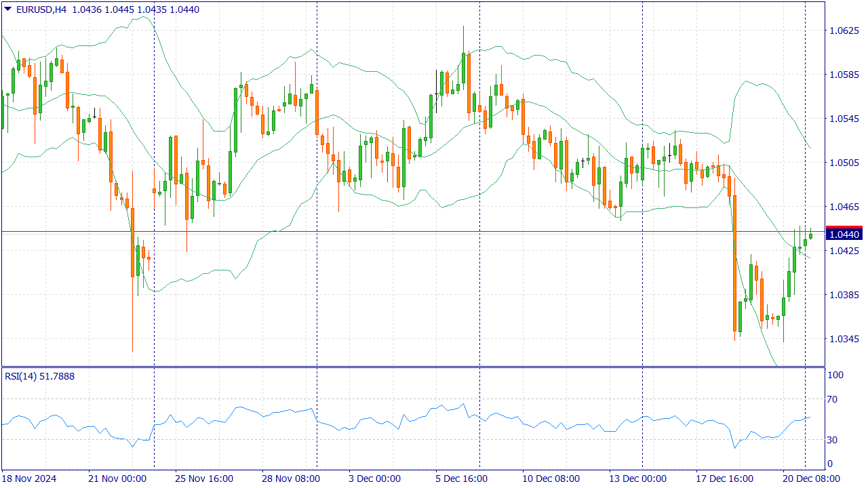
Task: Click the 1.0465 price axis label
Action: point(845,207)
